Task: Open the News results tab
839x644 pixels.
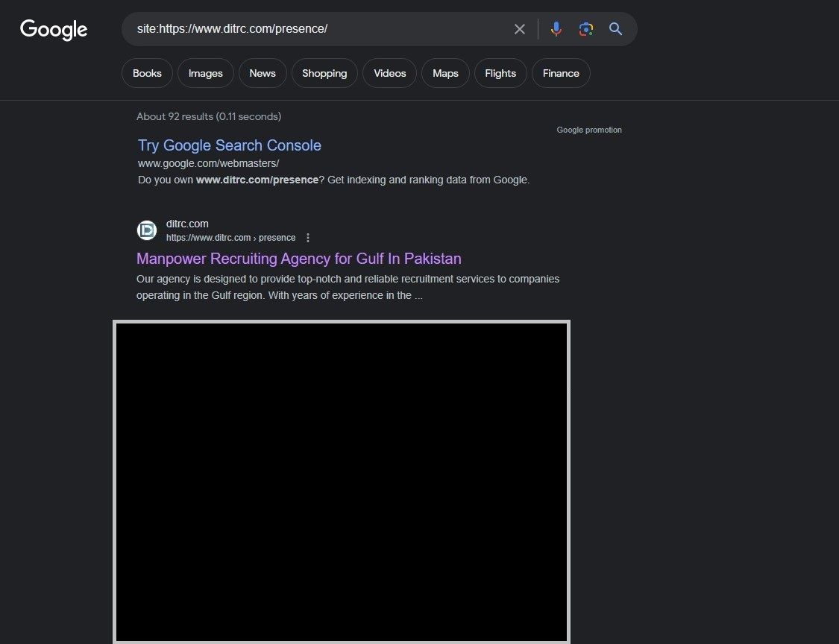Action: (262, 73)
